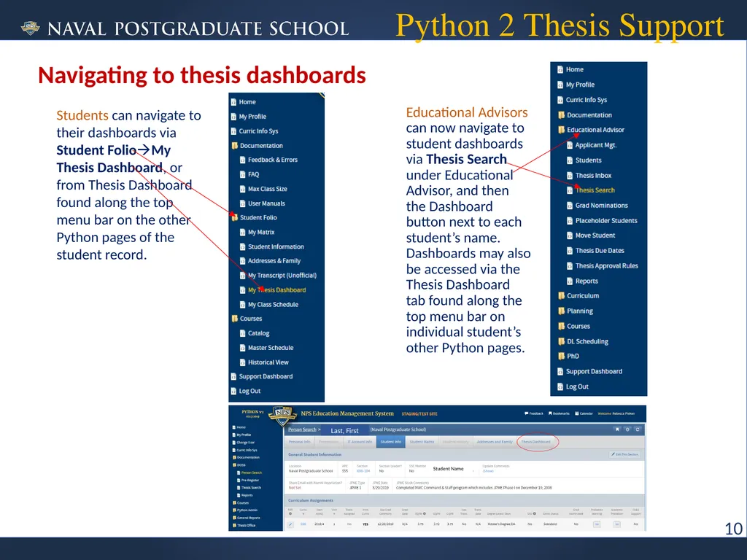This screenshot has height=560, width=747.
Task: Expand the Python Admin folder
Action: click(x=245, y=510)
